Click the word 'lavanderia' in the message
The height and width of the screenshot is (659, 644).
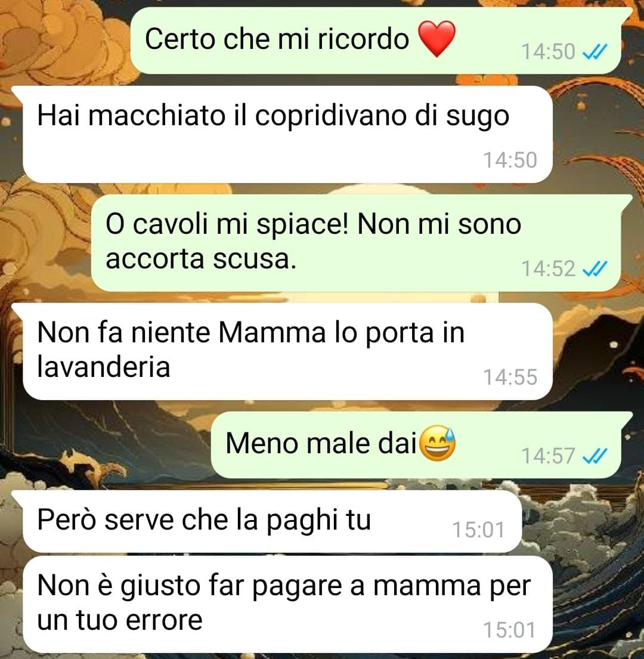(x=103, y=367)
